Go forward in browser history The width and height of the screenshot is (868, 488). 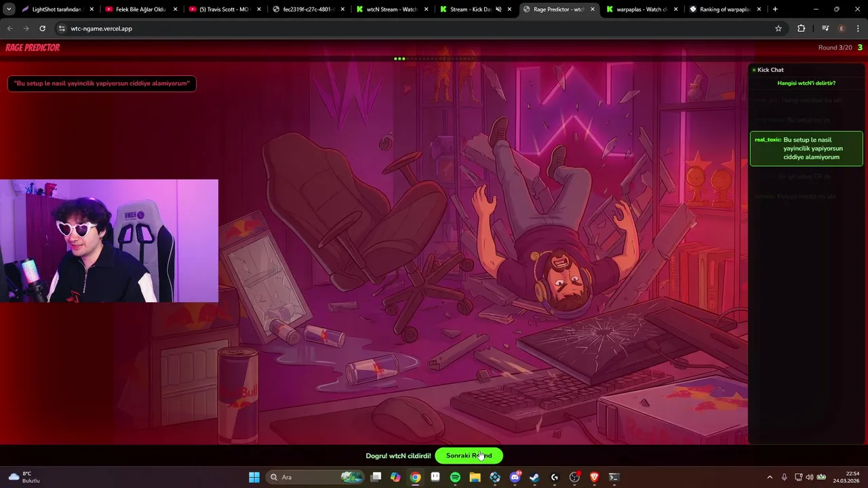26,28
